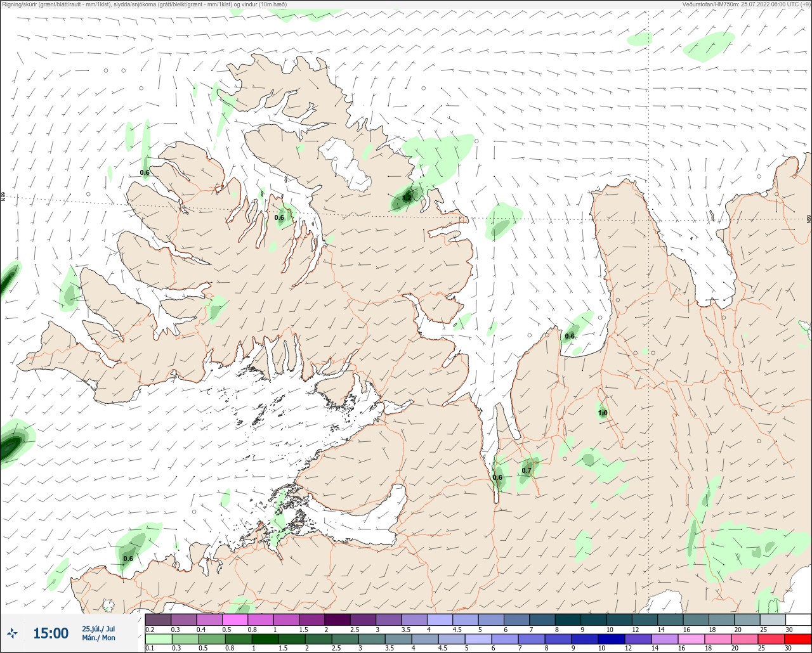Pick the darkest purple swatch labeled 2, upper scale
This screenshot has height=653, width=812.
coord(337,619)
